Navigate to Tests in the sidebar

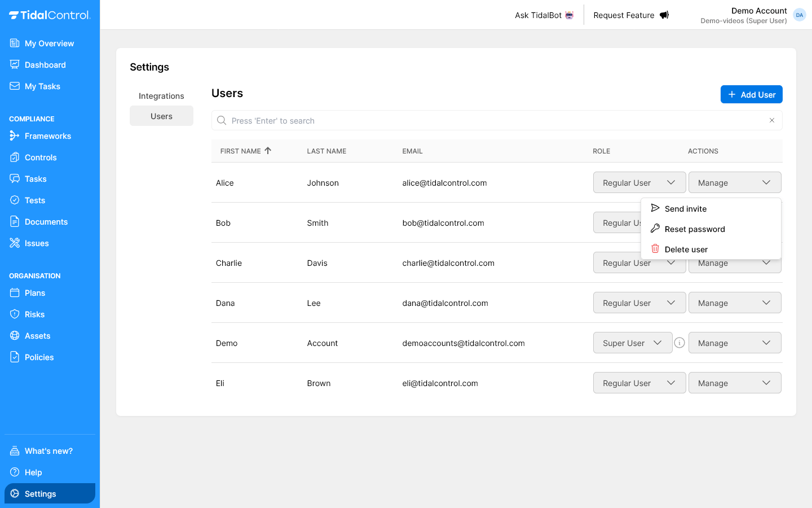coord(35,200)
